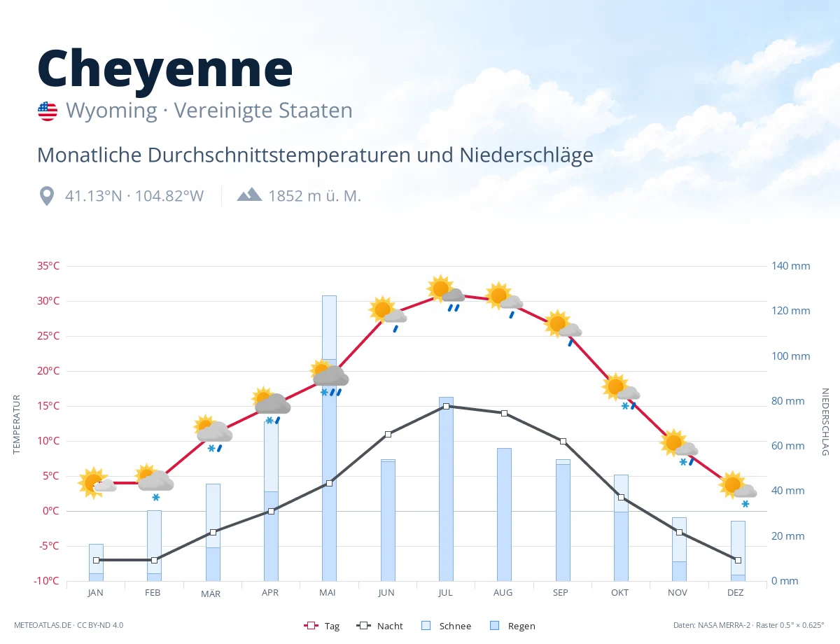
Task: Click the coordinates '41.13°N · 104.82°W'
Action: [134, 196]
